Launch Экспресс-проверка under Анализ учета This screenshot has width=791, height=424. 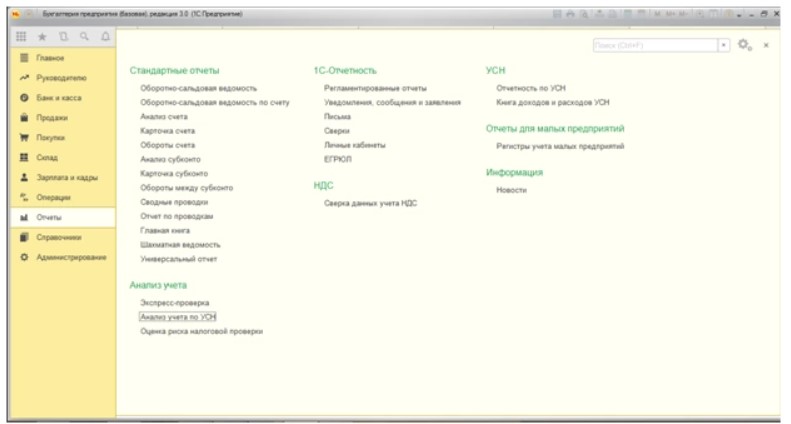[x=174, y=302]
